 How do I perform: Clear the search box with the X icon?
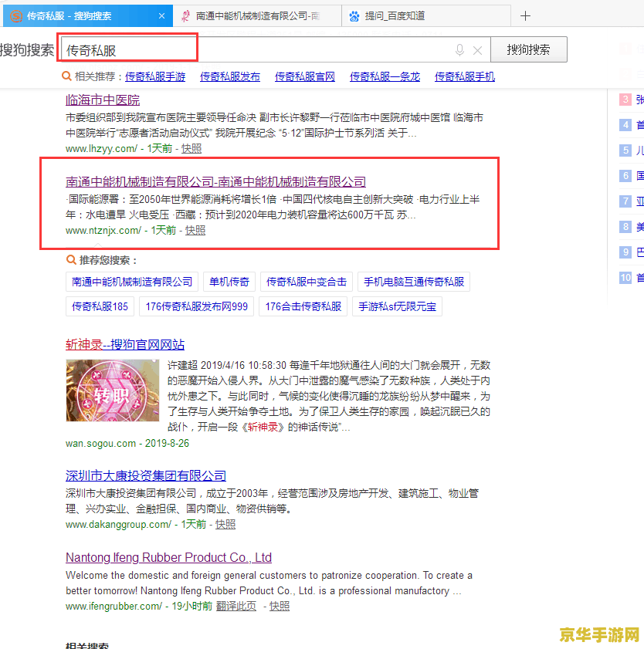pos(477,50)
